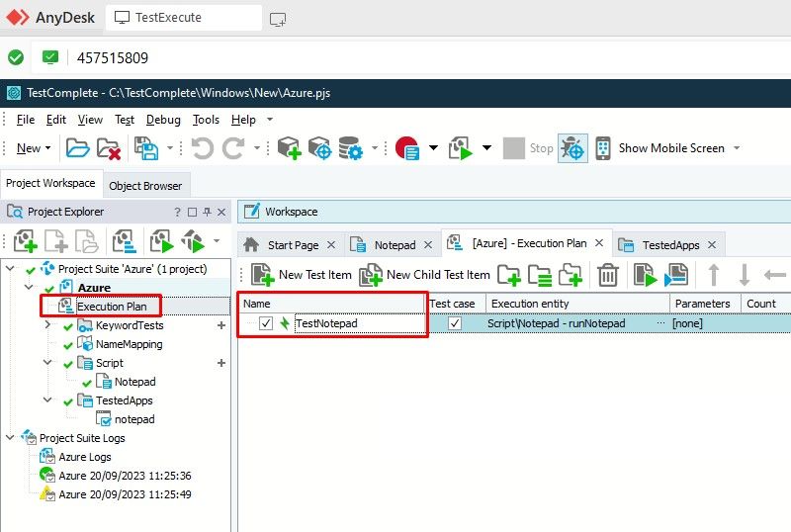Image resolution: width=791 pixels, height=532 pixels.
Task: Click the Record Test red button
Action: click(406, 148)
